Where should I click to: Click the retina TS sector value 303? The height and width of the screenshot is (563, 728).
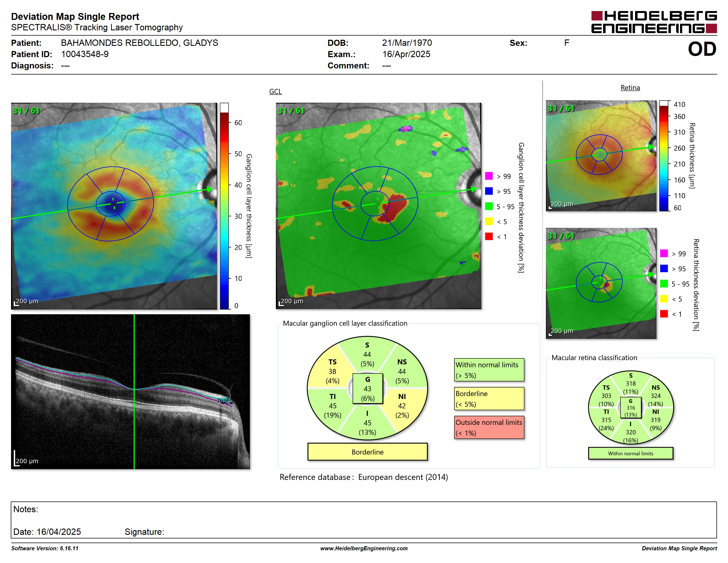tap(606, 396)
